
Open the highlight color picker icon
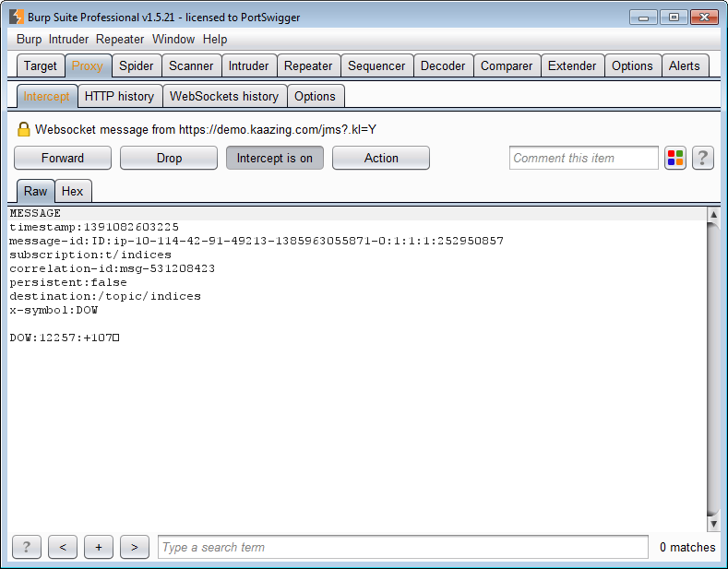675,159
